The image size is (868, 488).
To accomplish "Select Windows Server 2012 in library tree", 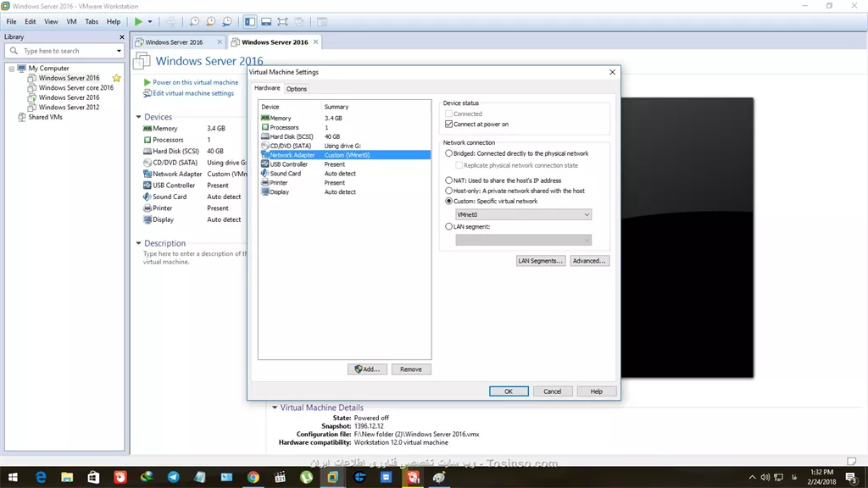I will pos(69,108).
